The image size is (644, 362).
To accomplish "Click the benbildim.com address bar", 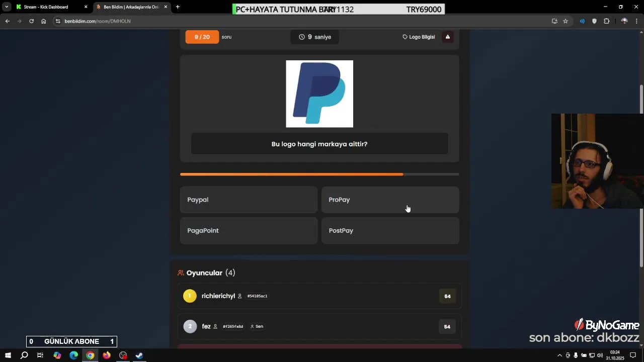I will (x=302, y=21).
